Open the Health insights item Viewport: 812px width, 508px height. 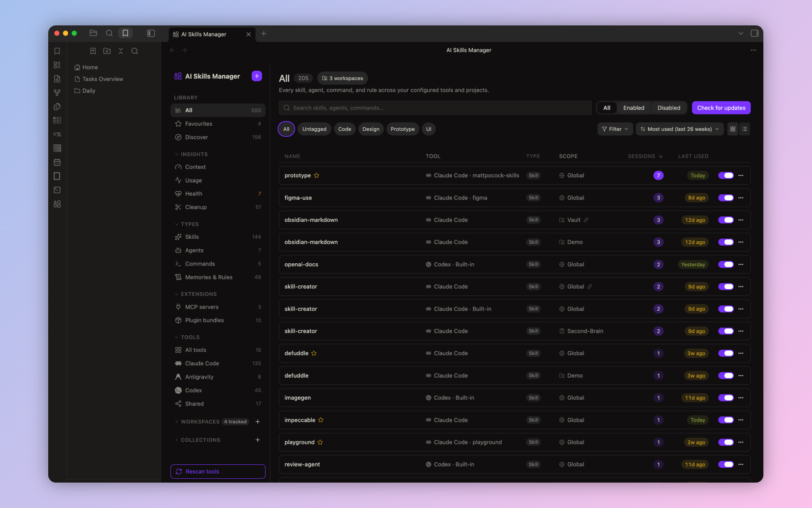coord(218,193)
